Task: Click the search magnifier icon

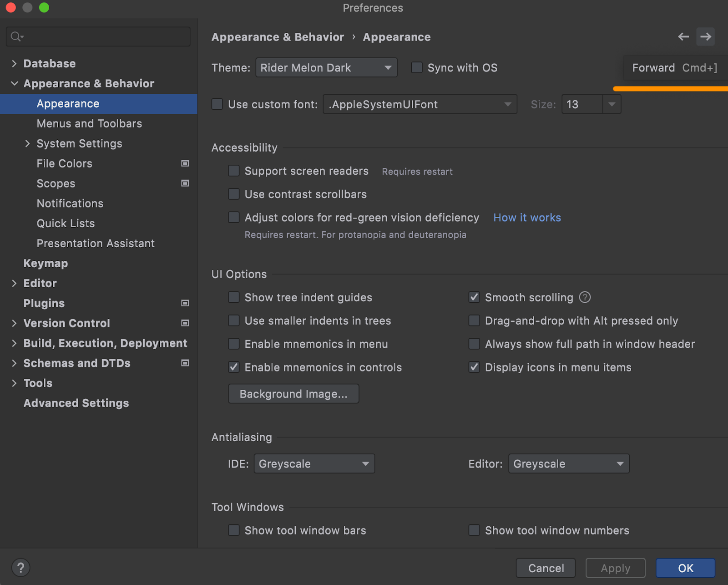Action: pos(16,36)
